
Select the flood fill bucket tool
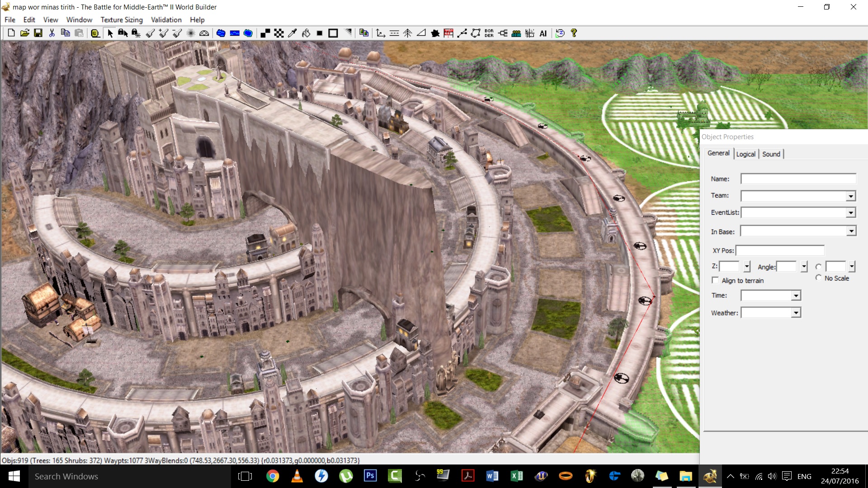tap(306, 33)
